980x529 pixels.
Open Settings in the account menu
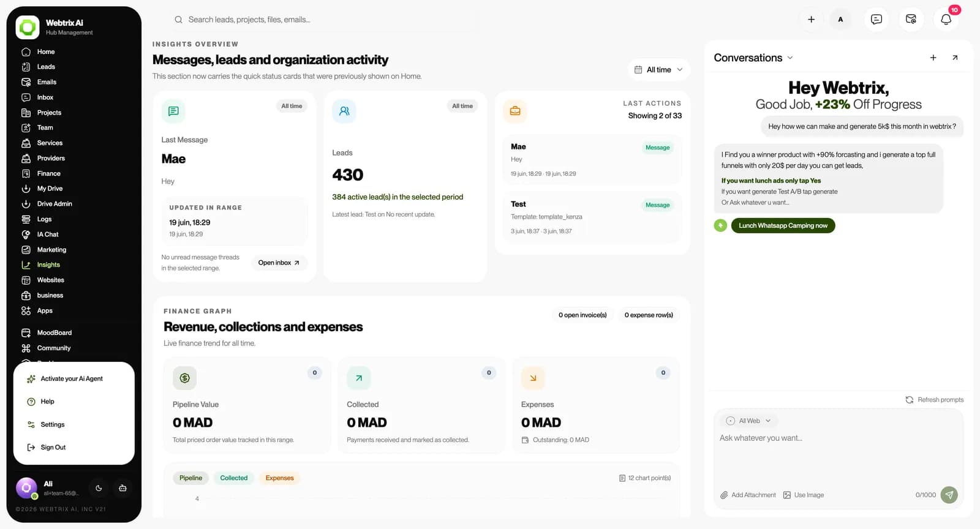click(x=53, y=425)
